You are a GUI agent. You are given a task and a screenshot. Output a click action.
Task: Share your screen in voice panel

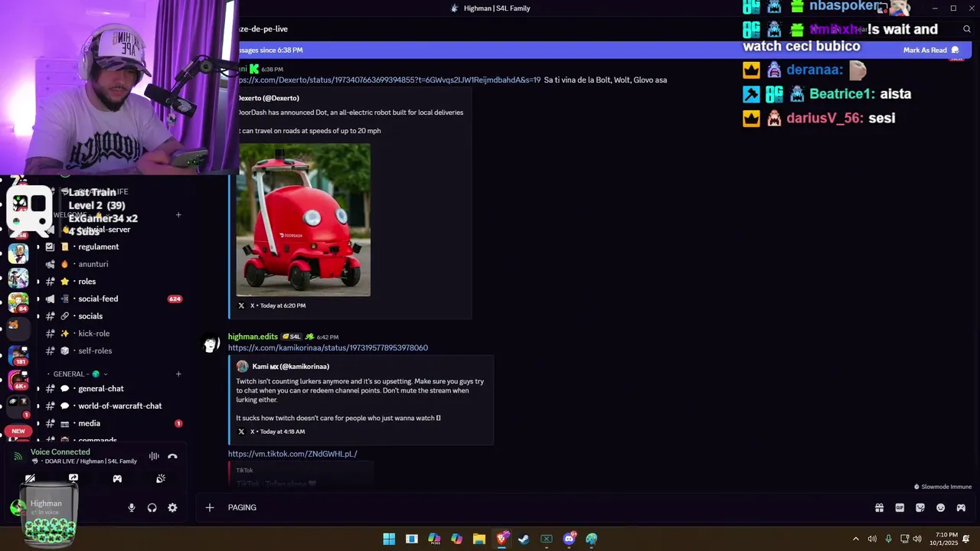tap(73, 478)
